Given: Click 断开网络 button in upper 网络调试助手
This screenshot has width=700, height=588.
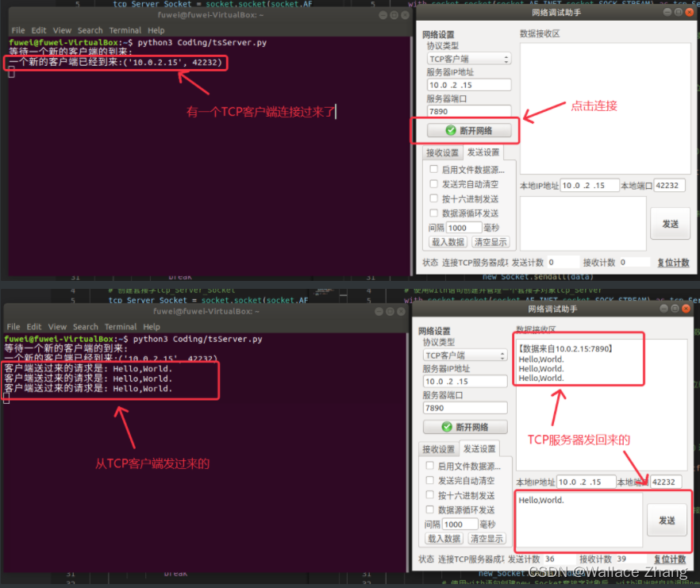Looking at the screenshot, I should pyautogui.click(x=469, y=130).
